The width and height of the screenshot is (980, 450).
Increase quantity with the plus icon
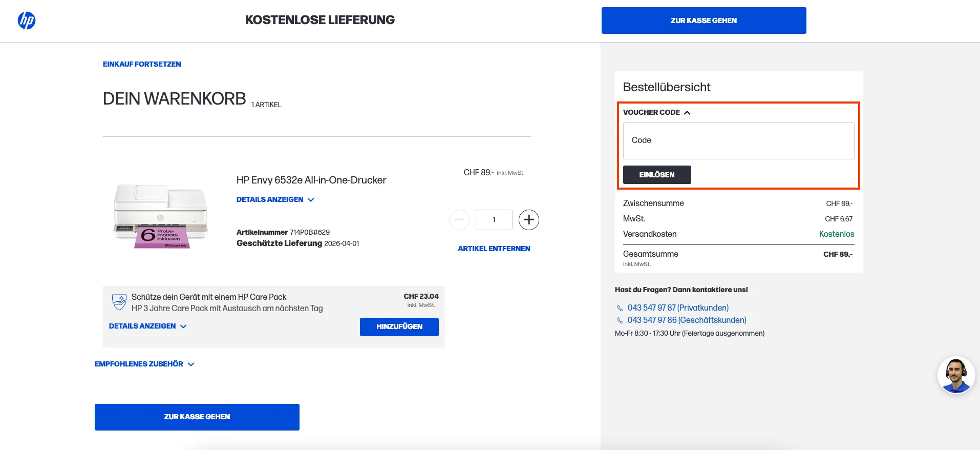[528, 219]
